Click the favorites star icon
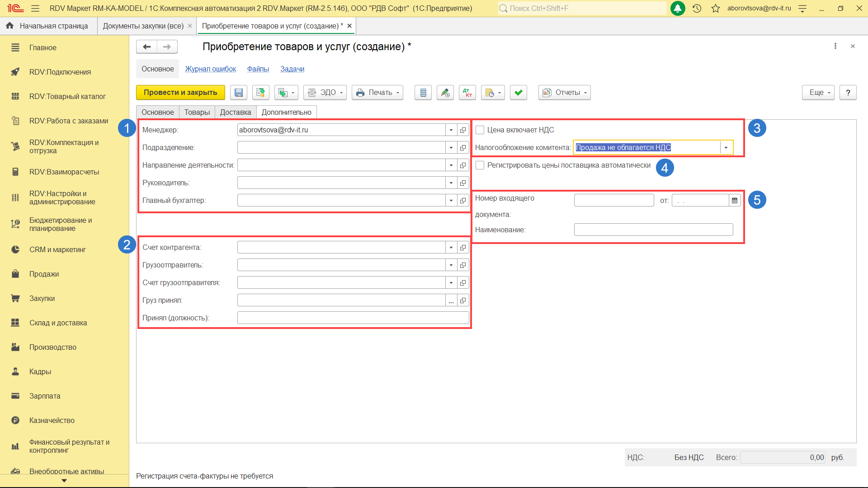The height and width of the screenshot is (488, 868). [715, 8]
